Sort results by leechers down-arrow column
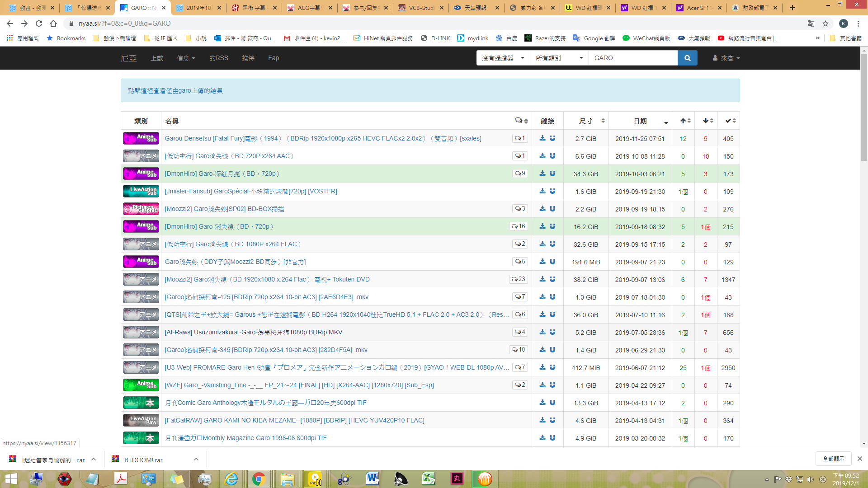The height and width of the screenshot is (488, 868). click(x=706, y=121)
